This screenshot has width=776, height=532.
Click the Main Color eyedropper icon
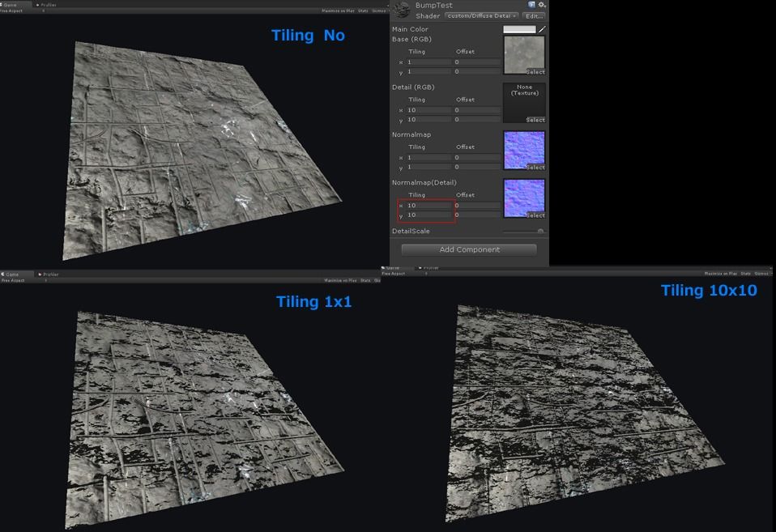[x=542, y=29]
